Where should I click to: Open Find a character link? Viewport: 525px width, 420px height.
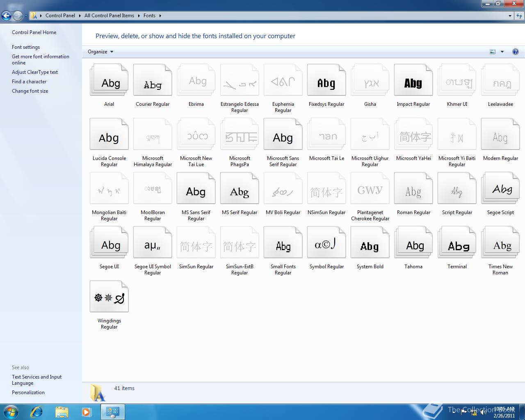[x=29, y=82]
